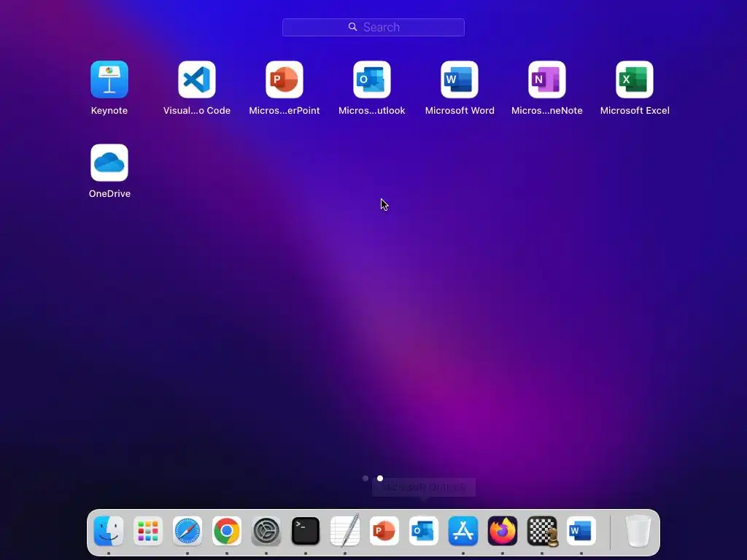The height and width of the screenshot is (560, 747).
Task: Open Trash in the Dock
Action: tap(638, 531)
